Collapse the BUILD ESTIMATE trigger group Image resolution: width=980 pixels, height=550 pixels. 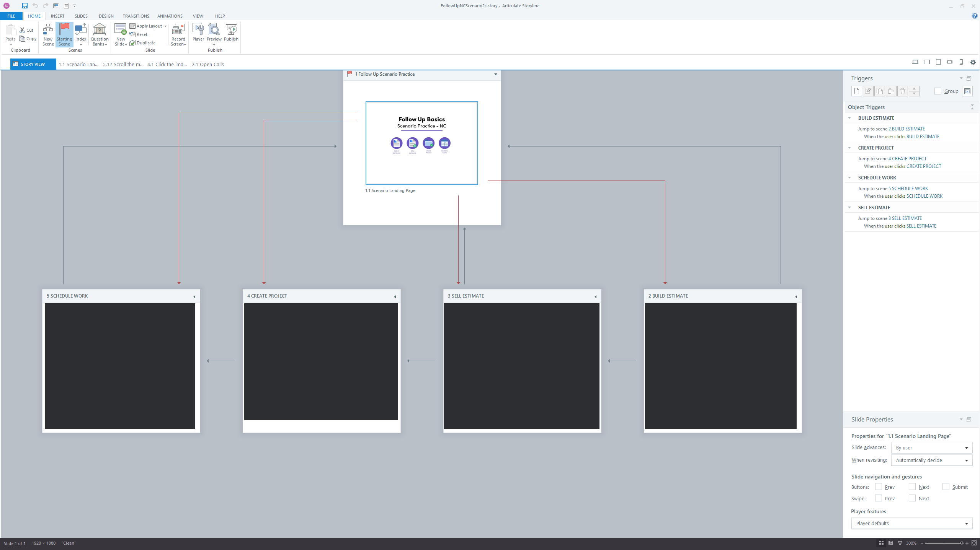[x=850, y=118]
